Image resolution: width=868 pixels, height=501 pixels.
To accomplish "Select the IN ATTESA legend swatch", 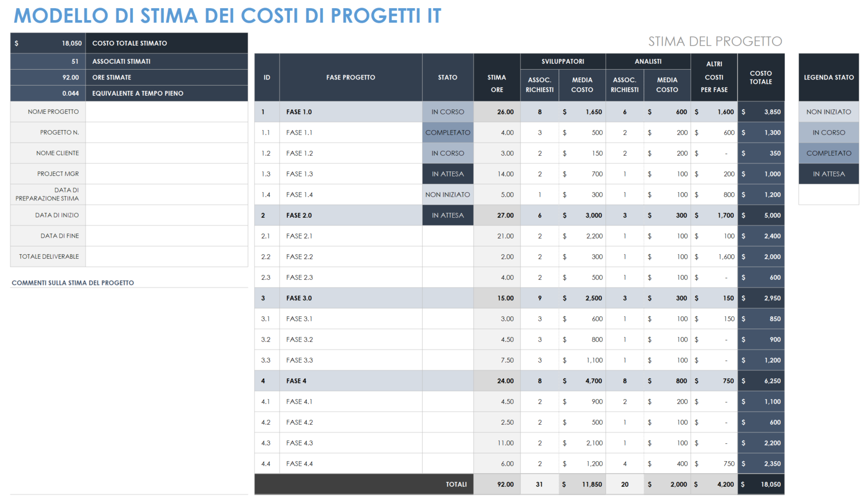I will [x=829, y=174].
